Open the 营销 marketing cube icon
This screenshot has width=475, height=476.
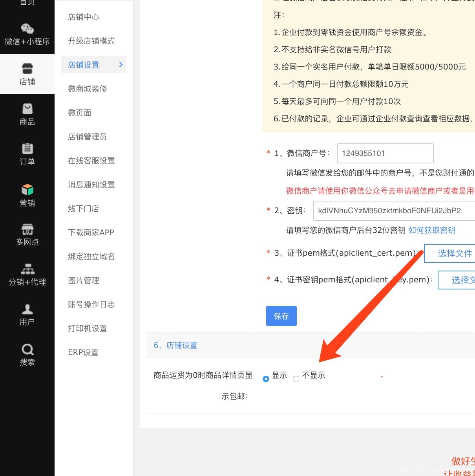pos(27,189)
